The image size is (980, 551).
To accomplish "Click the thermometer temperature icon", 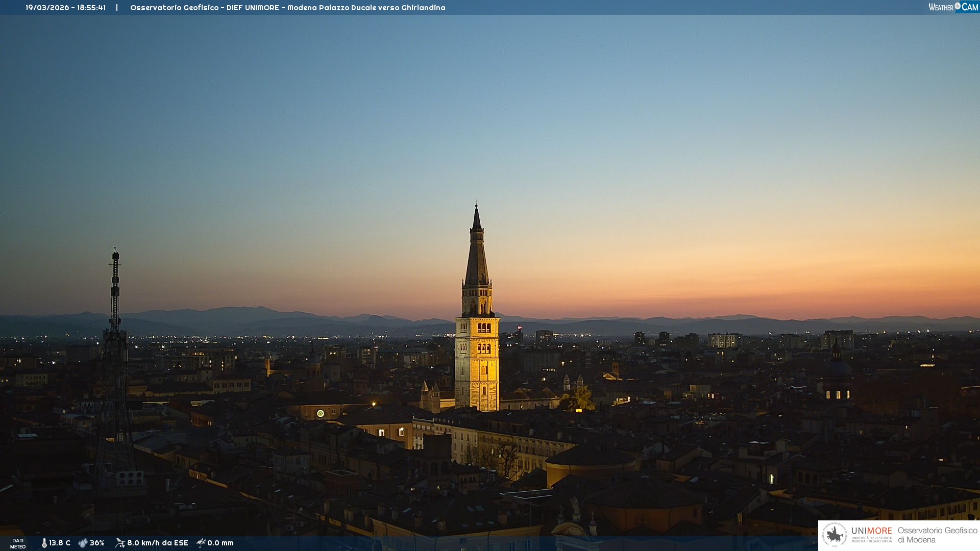I will click(x=44, y=543).
